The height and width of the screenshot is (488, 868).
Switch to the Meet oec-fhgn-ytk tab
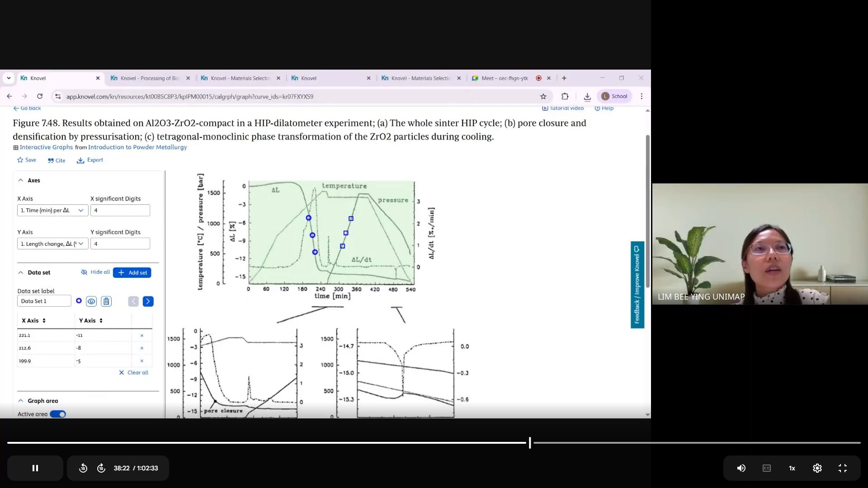coord(504,78)
